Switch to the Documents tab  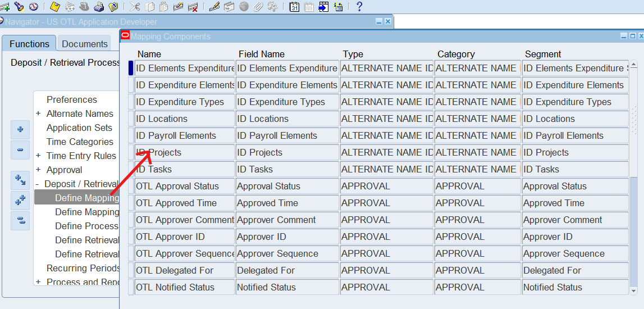tap(84, 44)
